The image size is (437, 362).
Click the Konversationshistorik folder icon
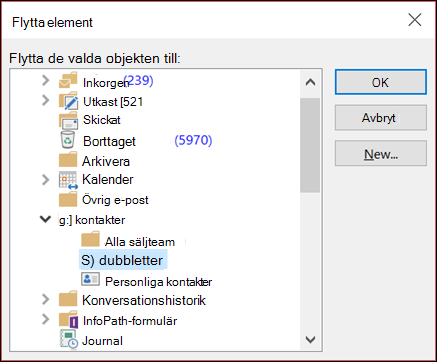(68, 299)
